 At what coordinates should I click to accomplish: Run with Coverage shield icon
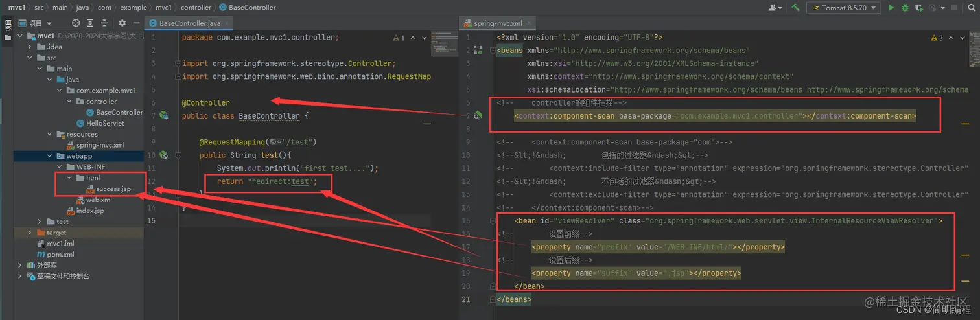pos(919,8)
